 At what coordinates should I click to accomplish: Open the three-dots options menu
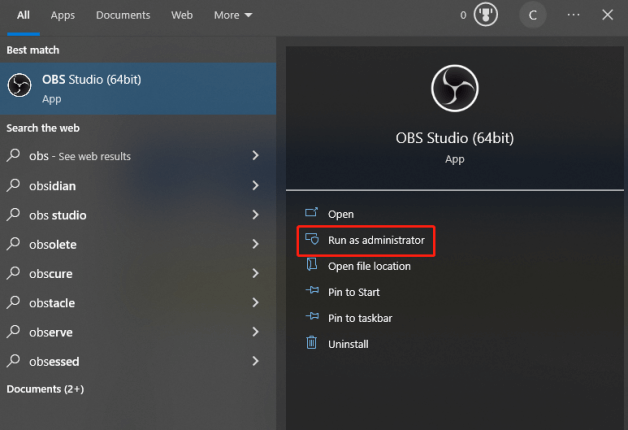(x=574, y=15)
